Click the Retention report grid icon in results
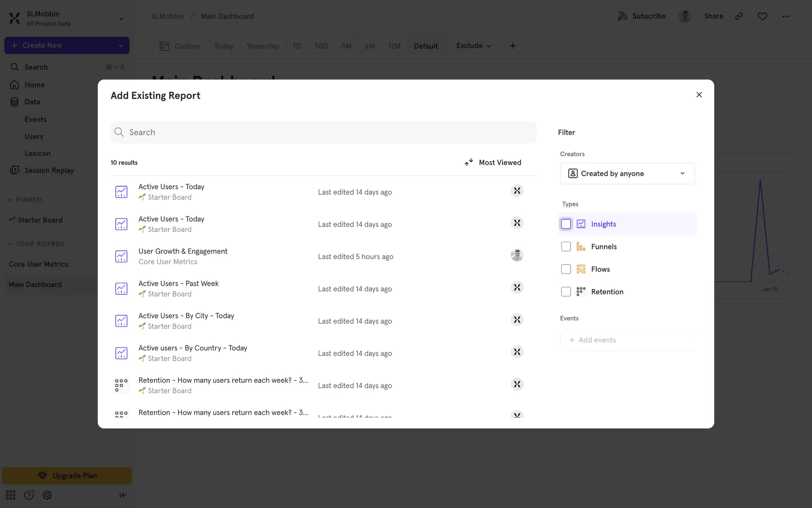 click(x=121, y=385)
